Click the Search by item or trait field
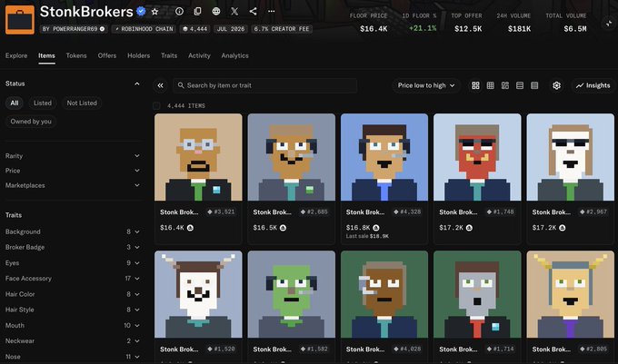 click(x=264, y=85)
